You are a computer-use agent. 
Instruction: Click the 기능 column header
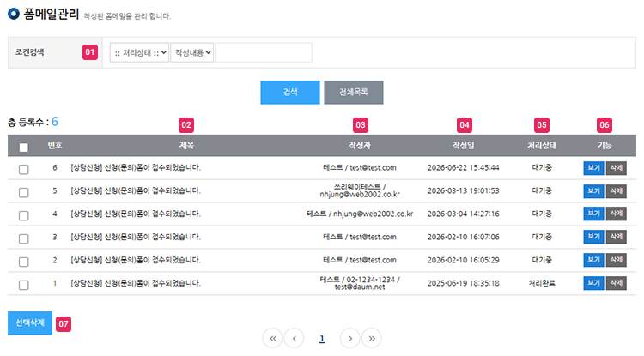[605, 145]
